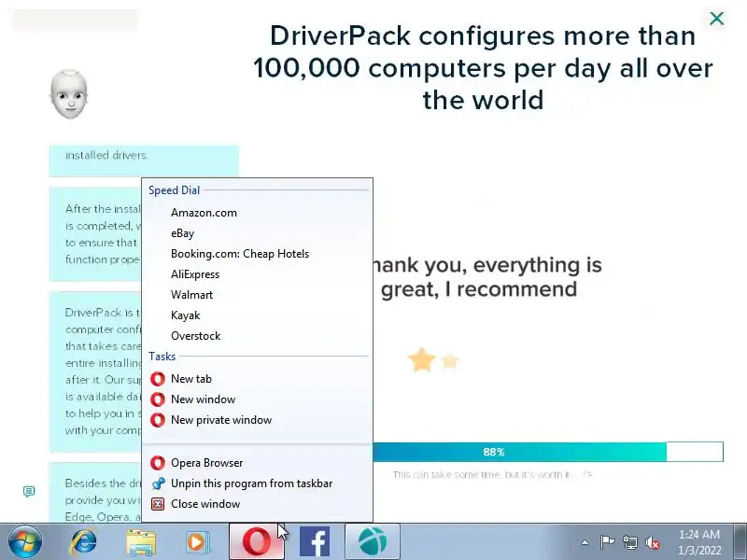
Task: Click the Opera taskbar button
Action: pyautogui.click(x=257, y=541)
